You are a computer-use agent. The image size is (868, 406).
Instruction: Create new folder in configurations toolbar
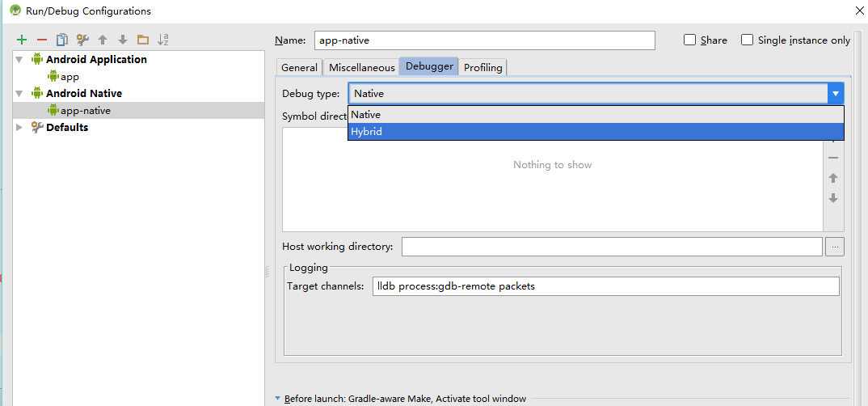click(143, 40)
